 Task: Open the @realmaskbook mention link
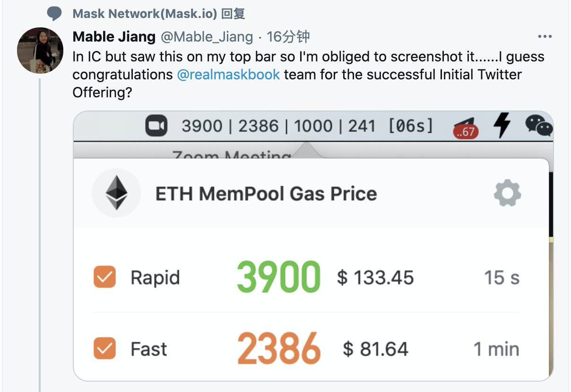(228, 74)
